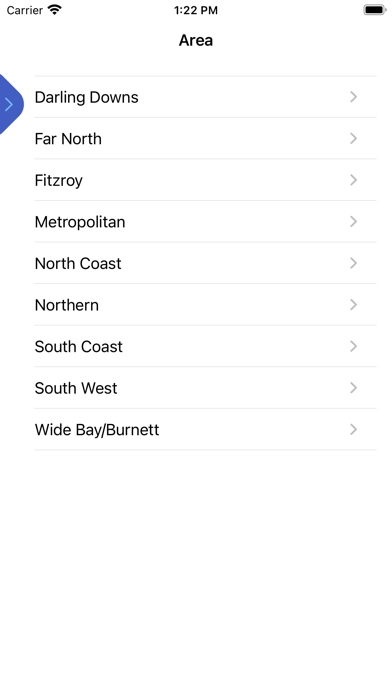Screen dimensions: 392x696
Task: Select the Fitzroy area label
Action: pyautogui.click(x=59, y=181)
